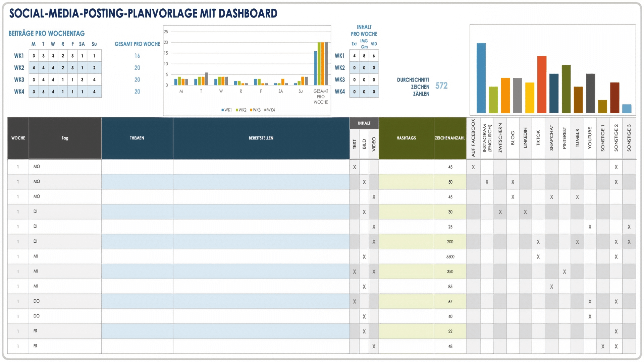Click the PINTEREST X mark in the 350 row
Image resolution: width=644 pixels, height=362 pixels.
[565, 272]
